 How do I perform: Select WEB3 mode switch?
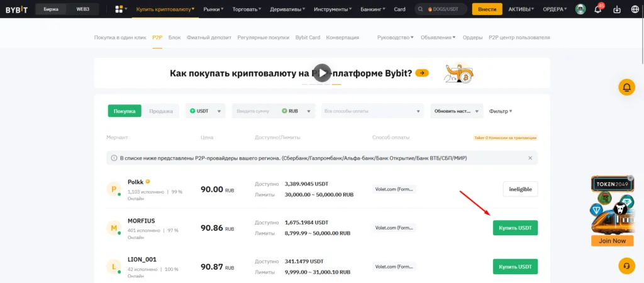pos(84,9)
